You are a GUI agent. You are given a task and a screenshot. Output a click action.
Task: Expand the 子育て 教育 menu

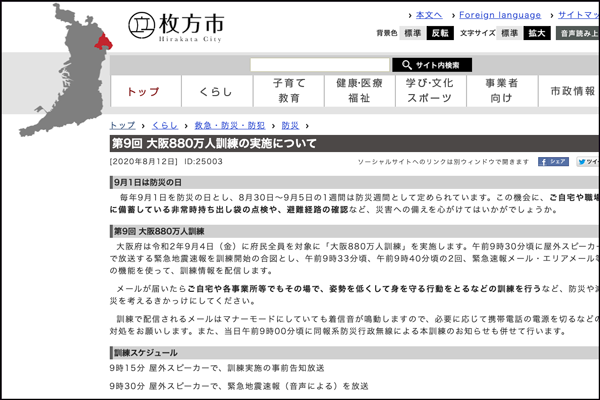coord(289,91)
